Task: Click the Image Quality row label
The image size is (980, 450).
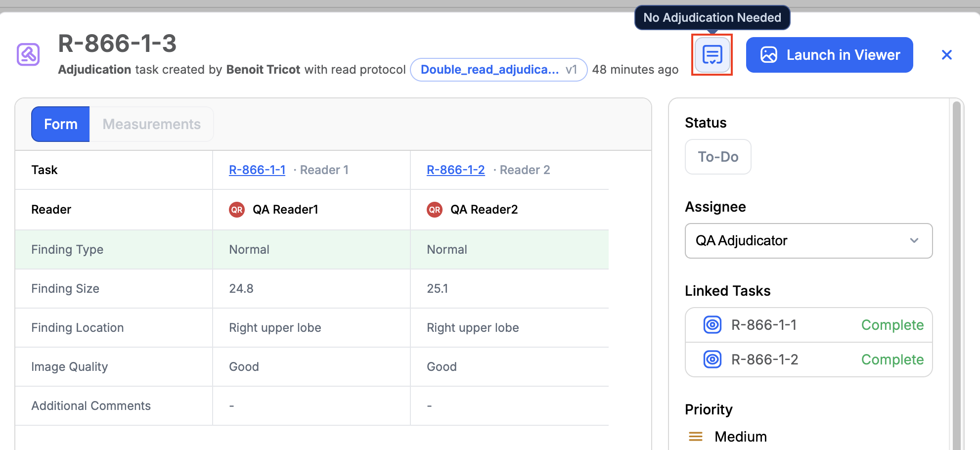Action: tap(69, 367)
